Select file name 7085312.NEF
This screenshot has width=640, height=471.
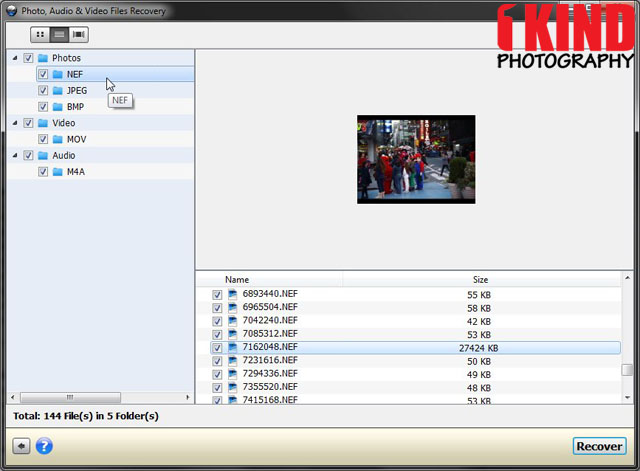click(270, 334)
